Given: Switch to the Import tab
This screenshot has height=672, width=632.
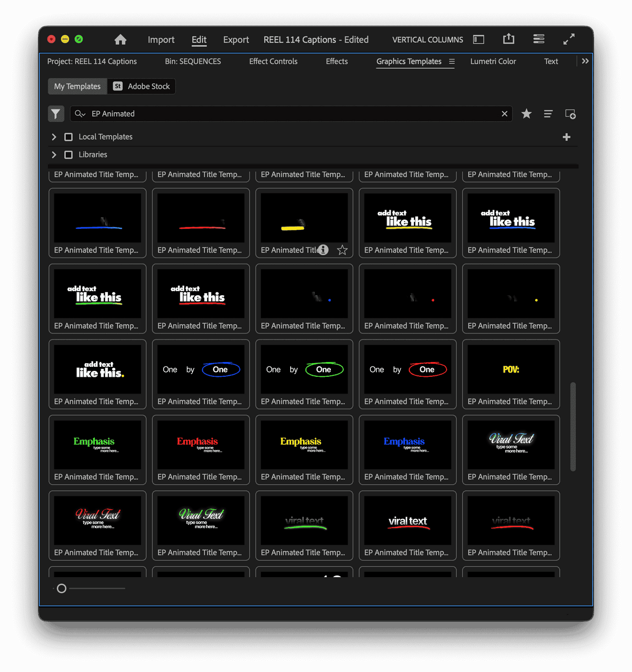Looking at the screenshot, I should (x=161, y=40).
